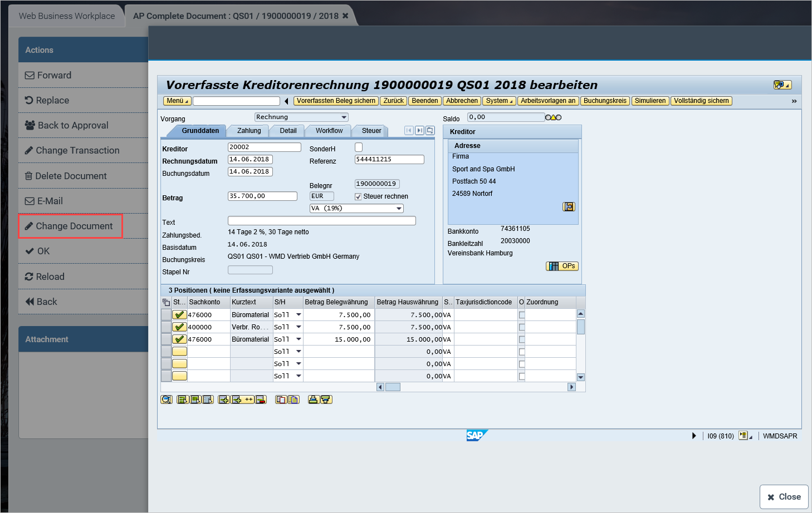Open the Vorgang Rechnung dropdown
The height and width of the screenshot is (513, 812).
pyautogui.click(x=344, y=117)
